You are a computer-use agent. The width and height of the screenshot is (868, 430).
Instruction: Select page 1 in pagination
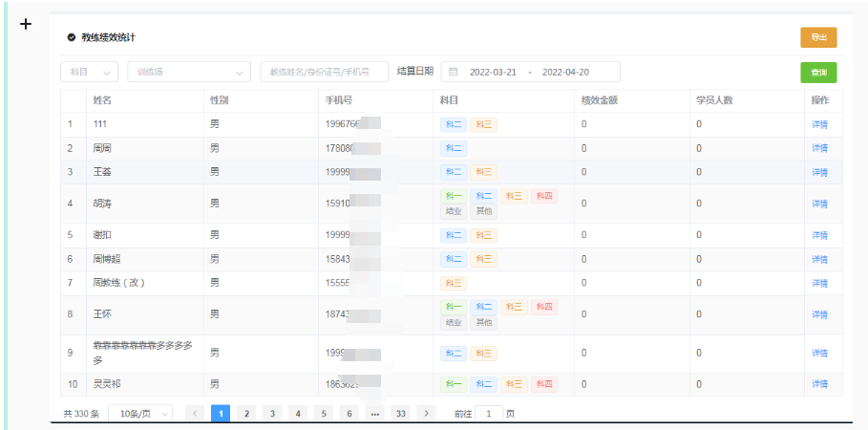pyautogui.click(x=221, y=414)
